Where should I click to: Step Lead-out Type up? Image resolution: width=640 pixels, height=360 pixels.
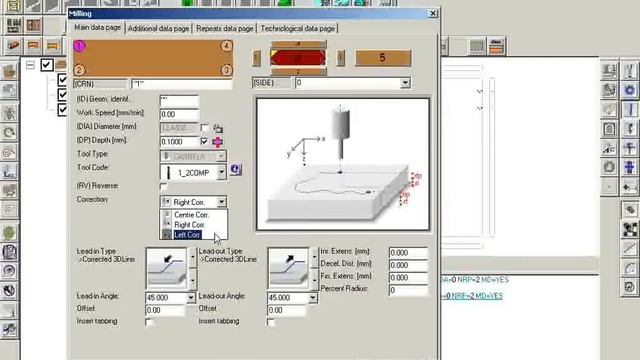(x=314, y=258)
